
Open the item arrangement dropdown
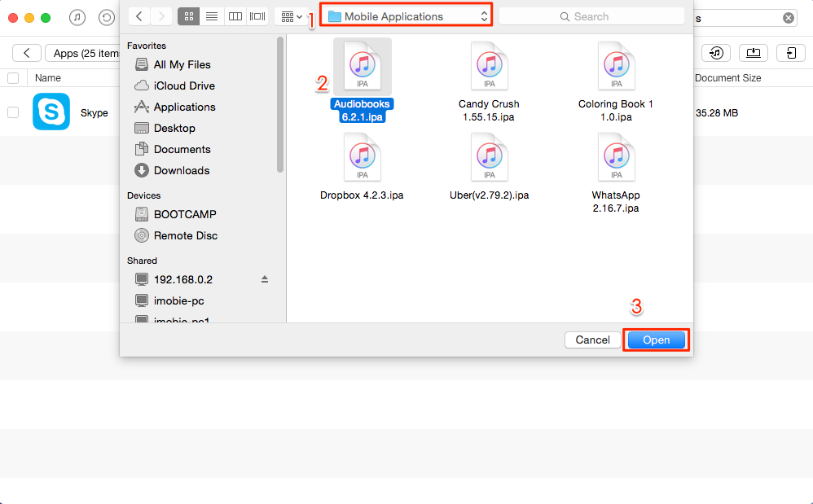(292, 16)
